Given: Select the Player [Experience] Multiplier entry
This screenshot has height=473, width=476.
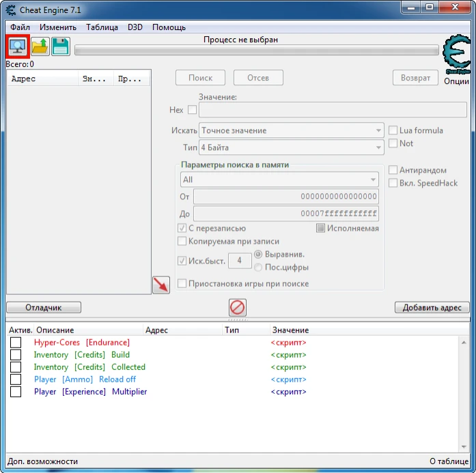Looking at the screenshot, I should click(x=90, y=391).
